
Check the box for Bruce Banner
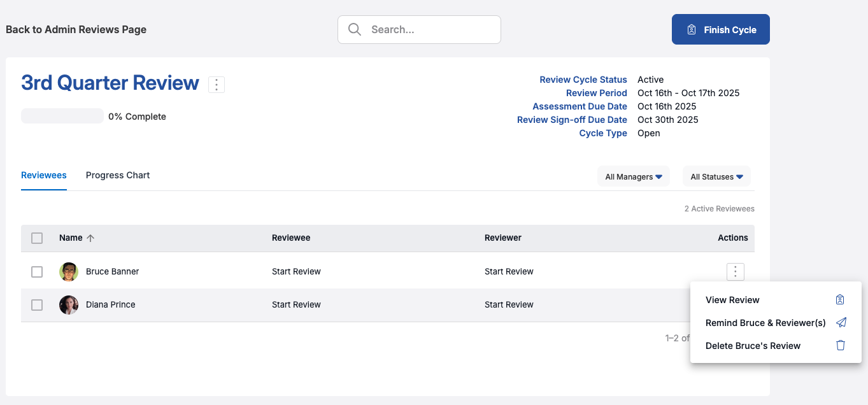(x=37, y=272)
